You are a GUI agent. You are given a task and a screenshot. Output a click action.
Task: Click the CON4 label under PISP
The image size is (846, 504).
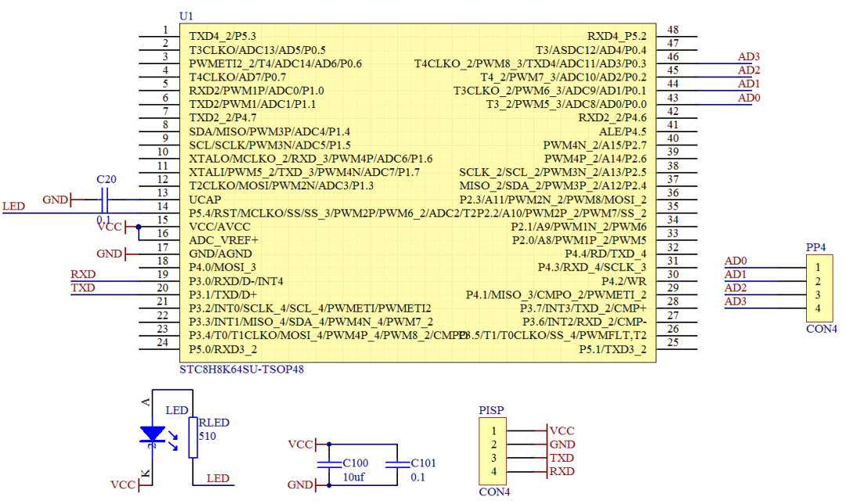click(494, 491)
